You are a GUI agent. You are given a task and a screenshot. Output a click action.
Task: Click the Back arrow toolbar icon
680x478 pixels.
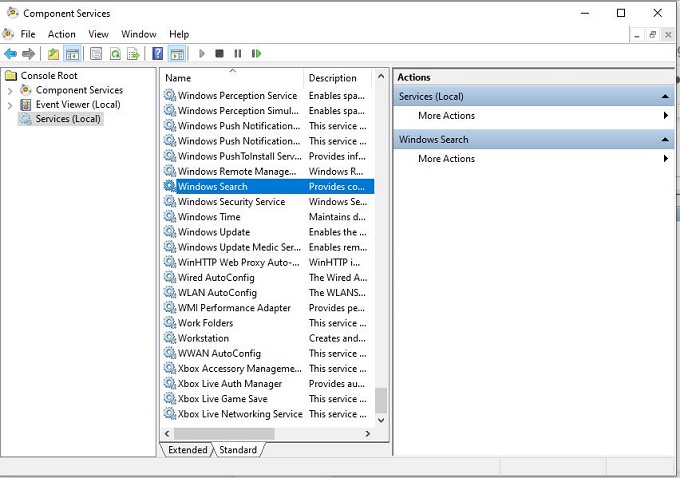10,54
